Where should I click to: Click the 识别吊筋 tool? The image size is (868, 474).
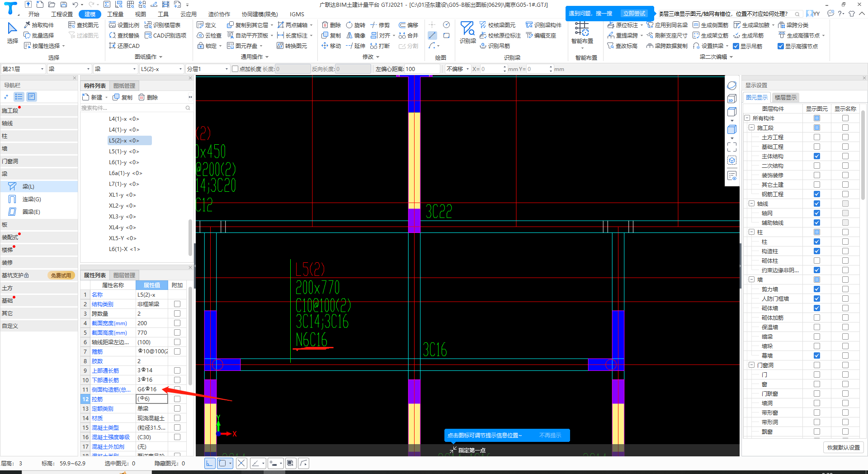pos(495,46)
